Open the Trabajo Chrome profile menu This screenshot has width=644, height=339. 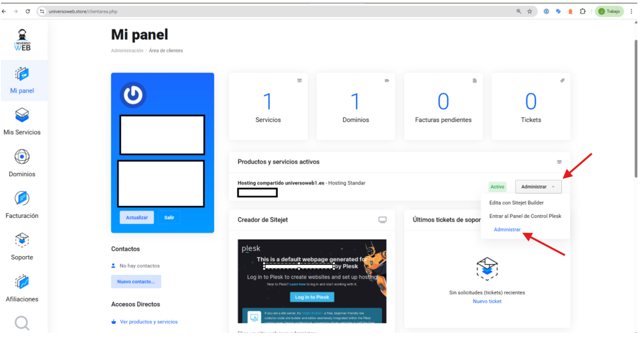(609, 11)
